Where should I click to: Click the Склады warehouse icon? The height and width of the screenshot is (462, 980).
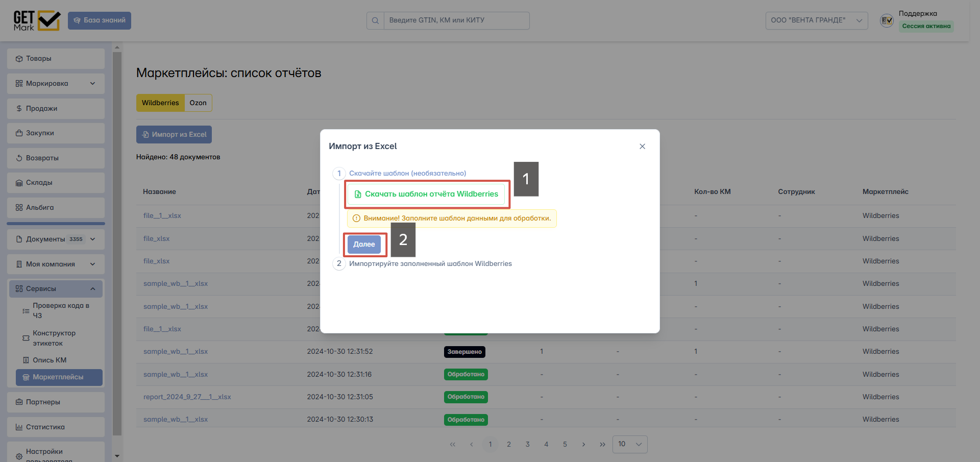19,183
